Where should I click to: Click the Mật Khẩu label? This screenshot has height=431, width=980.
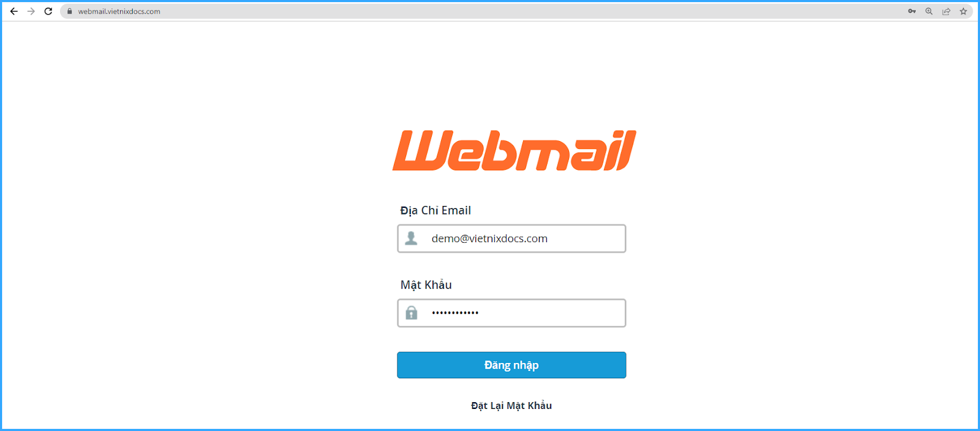pyautogui.click(x=426, y=284)
